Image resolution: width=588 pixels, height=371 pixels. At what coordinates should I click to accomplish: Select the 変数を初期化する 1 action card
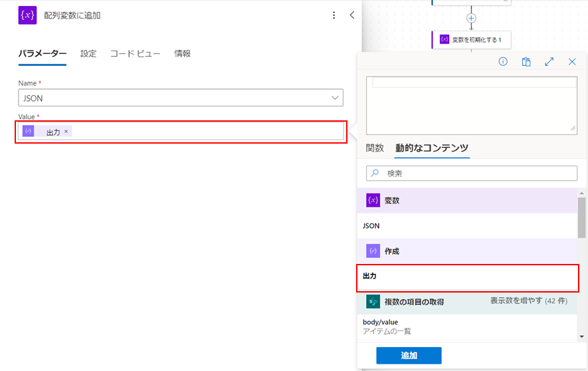471,40
